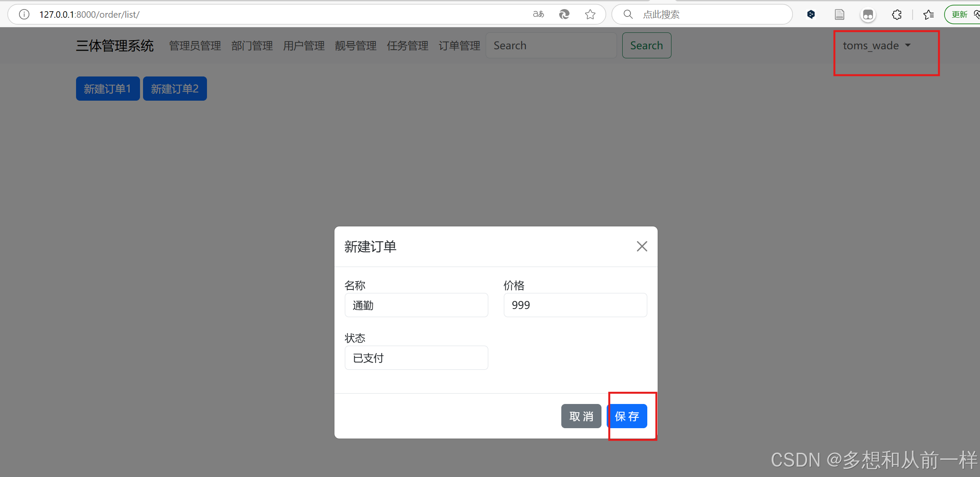Open the extensions puzzle icon
This screenshot has height=477, width=980.
point(897,14)
